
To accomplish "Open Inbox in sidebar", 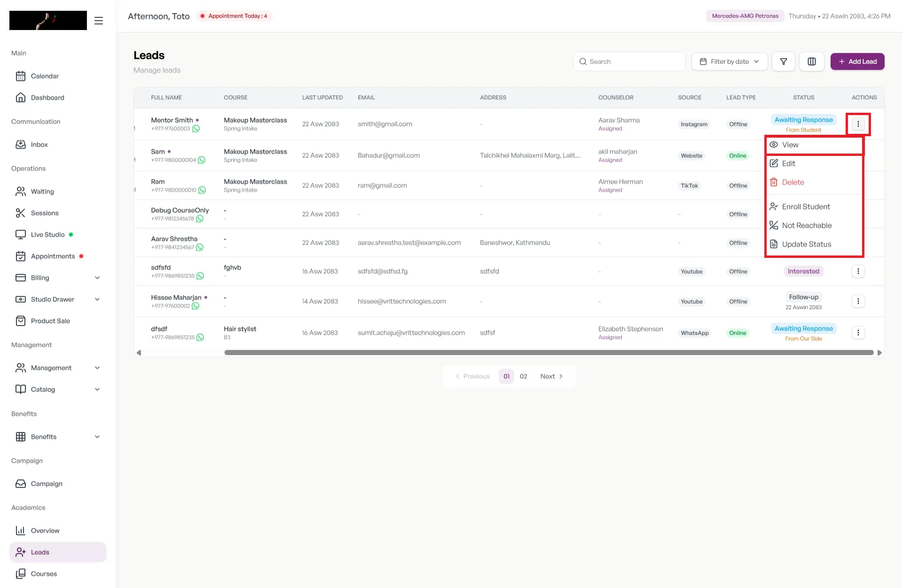I will (x=58, y=145).
